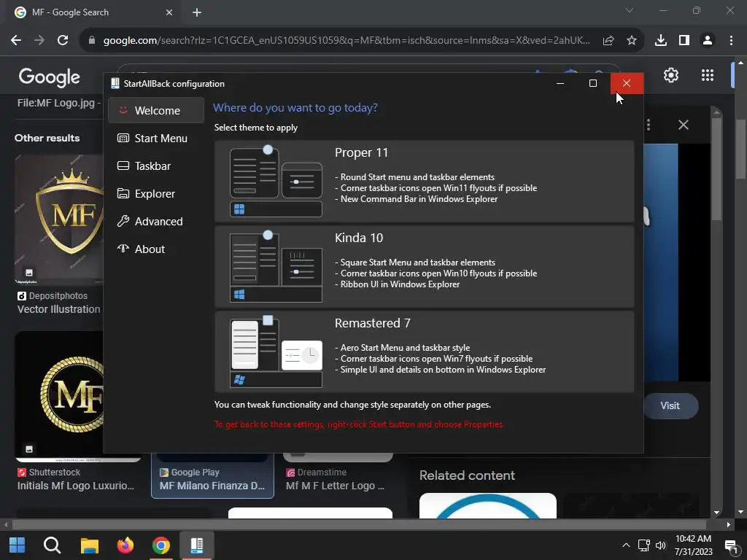
Task: Close the MF - Google Search tab
Action: [169, 12]
